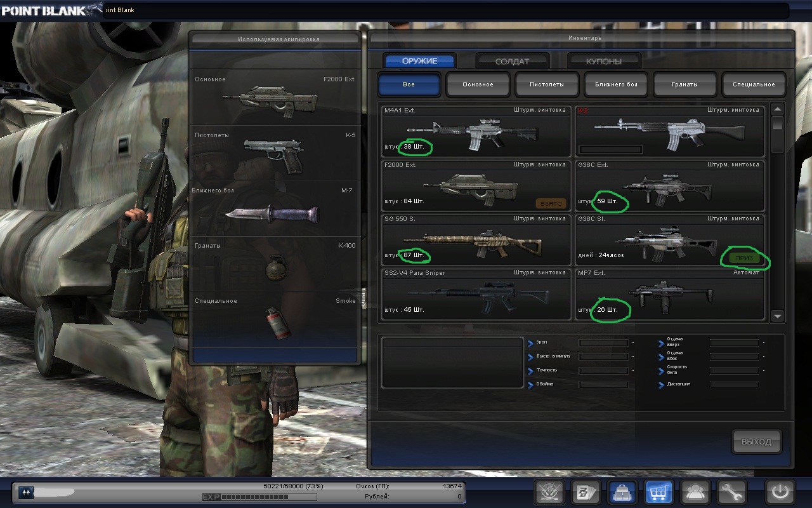
Task: Click the ВЫХОД button
Action: (x=757, y=442)
